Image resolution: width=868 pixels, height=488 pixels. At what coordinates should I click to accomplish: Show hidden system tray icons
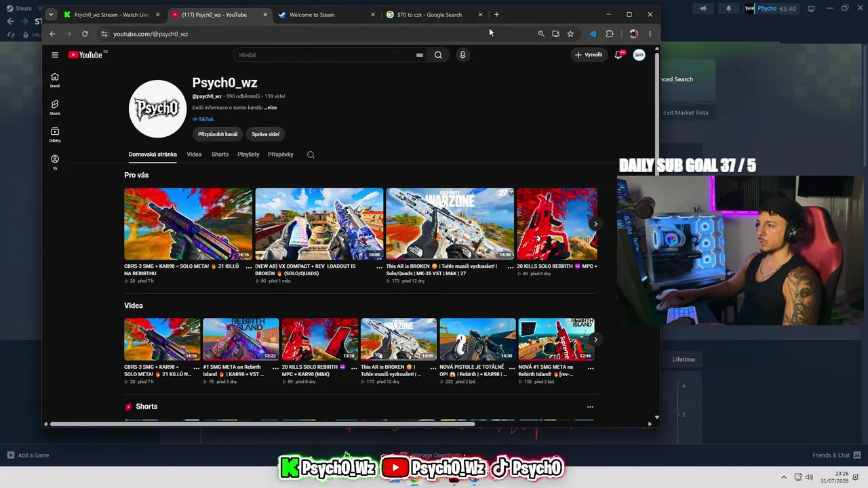coord(784,477)
